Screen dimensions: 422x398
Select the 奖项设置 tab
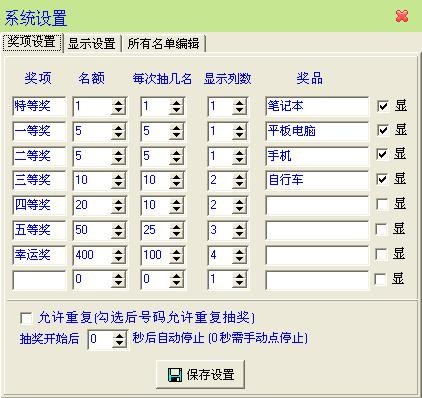[x=32, y=42]
